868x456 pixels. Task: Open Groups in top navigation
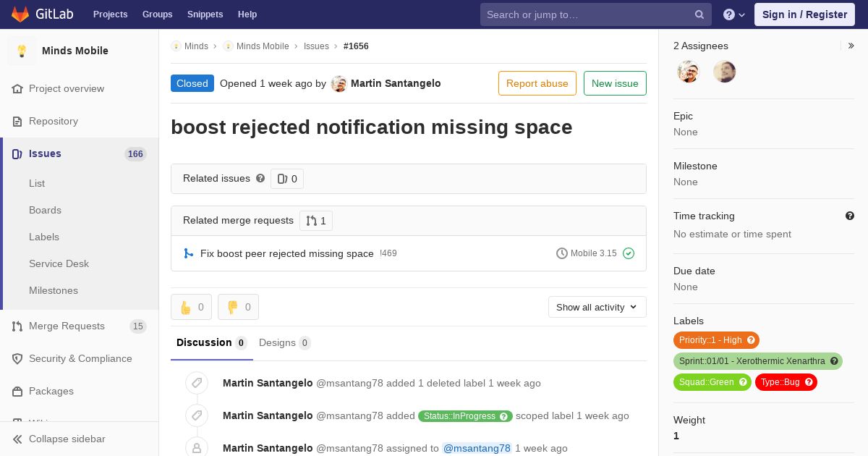click(x=158, y=14)
